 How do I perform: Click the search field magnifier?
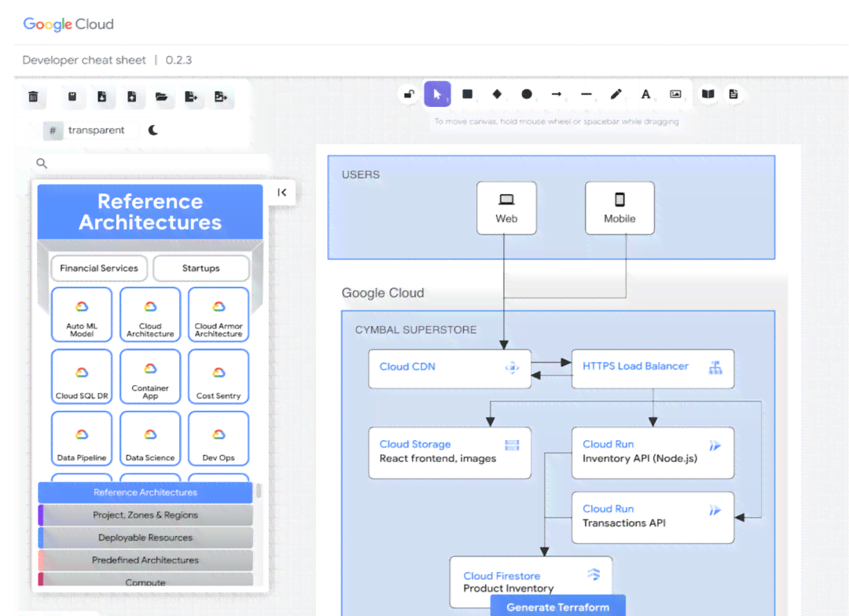click(42, 163)
